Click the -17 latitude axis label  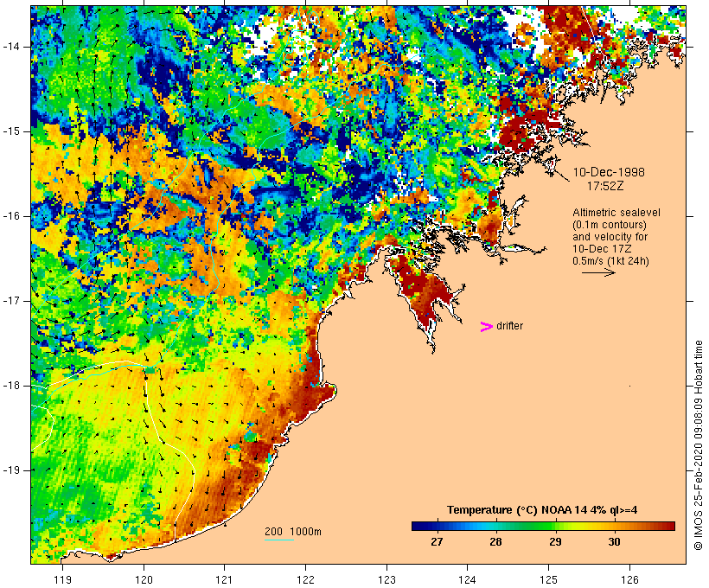tap(16, 300)
